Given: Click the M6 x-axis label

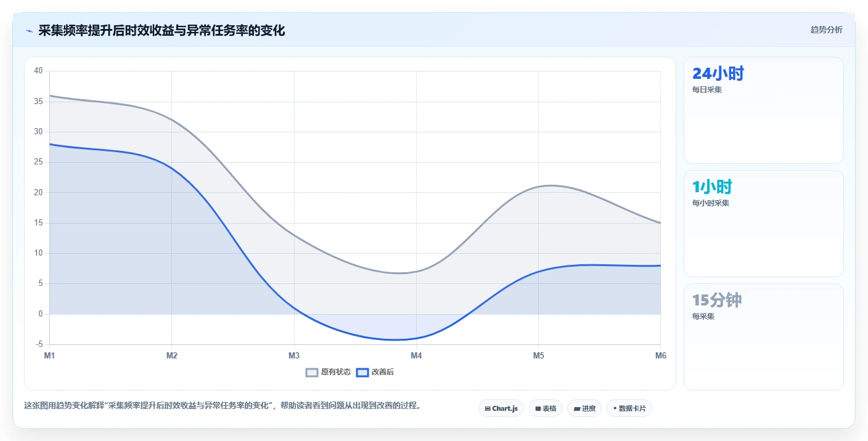Looking at the screenshot, I should click(660, 355).
